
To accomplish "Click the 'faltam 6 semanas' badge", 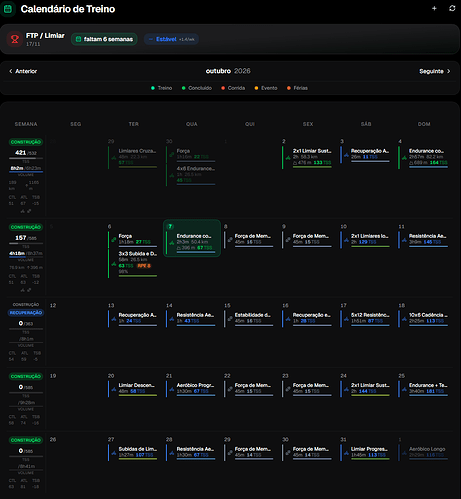I will tap(104, 39).
